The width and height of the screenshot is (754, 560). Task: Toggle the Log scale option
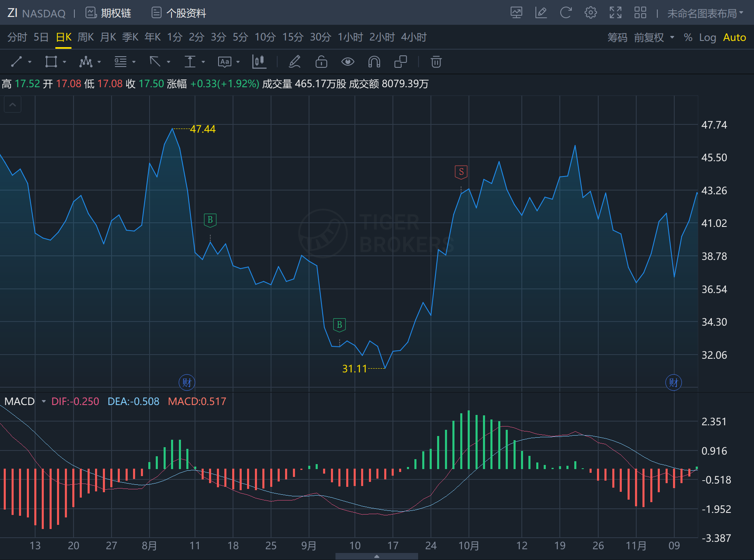tap(707, 38)
